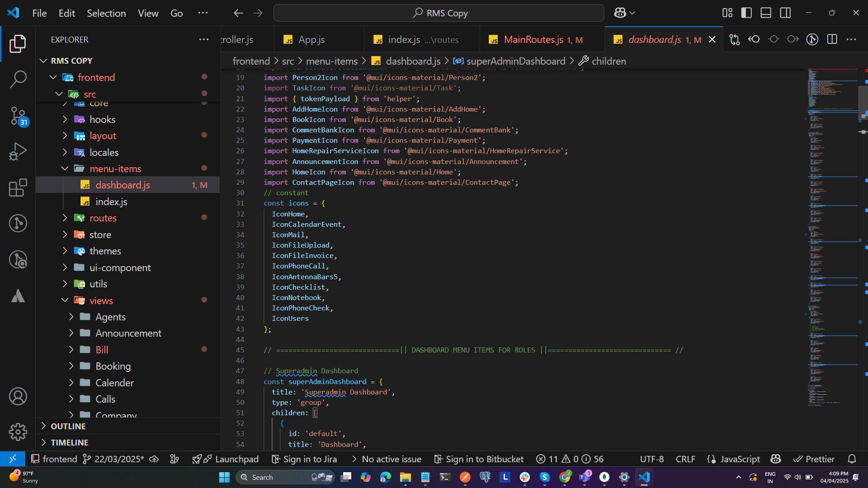Expand the OUTLINE section
This screenshot has width=868, height=488.
68,426
